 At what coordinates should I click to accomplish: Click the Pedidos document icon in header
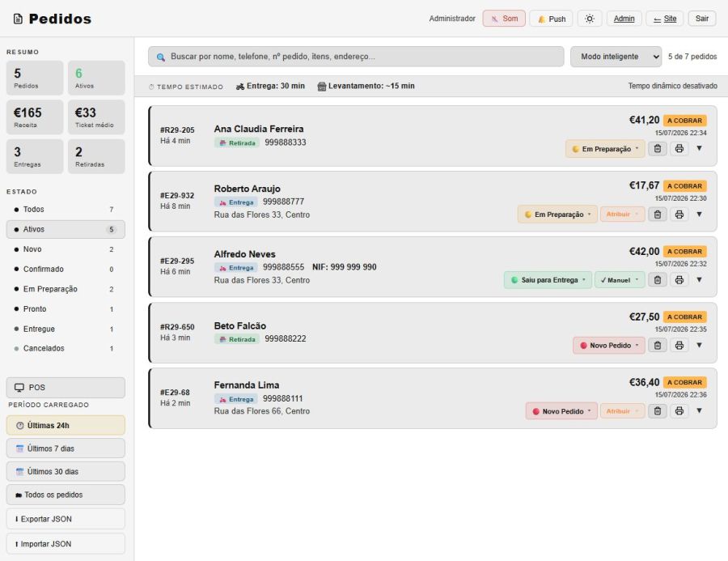coord(18,19)
